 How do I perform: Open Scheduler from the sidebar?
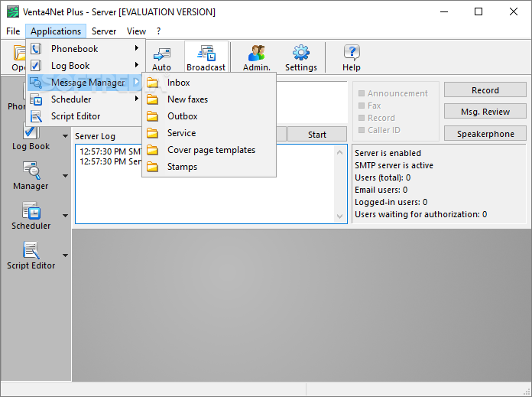pos(31,216)
